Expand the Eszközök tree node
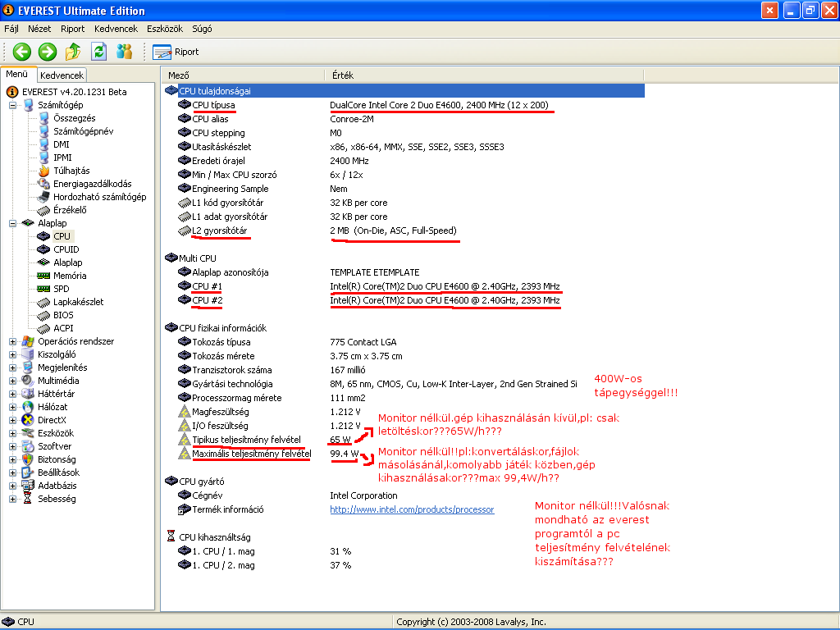 [x=12, y=433]
